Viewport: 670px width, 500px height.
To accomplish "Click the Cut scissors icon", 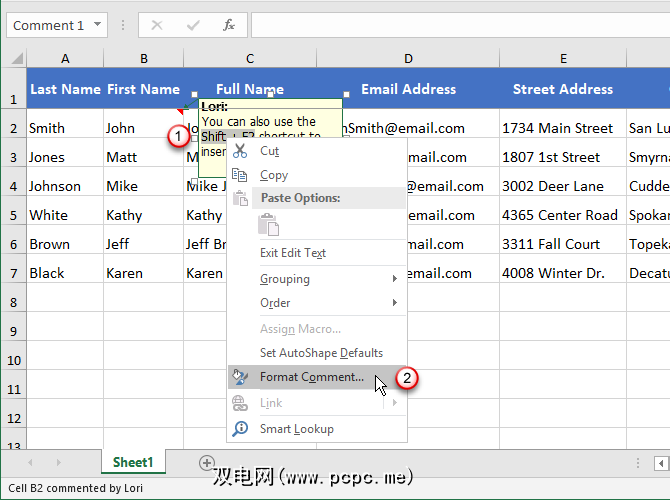I will [240, 151].
